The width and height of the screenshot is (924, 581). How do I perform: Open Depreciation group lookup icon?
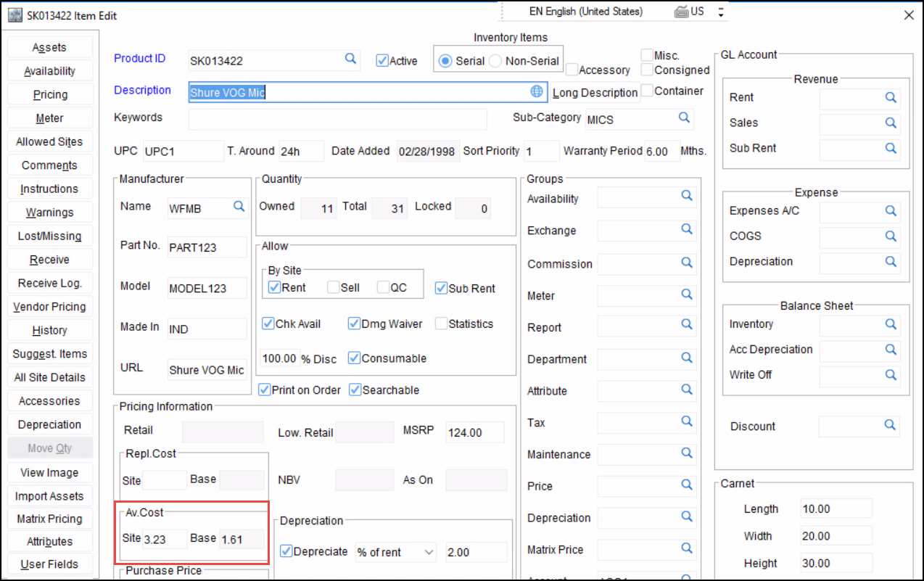coord(687,516)
